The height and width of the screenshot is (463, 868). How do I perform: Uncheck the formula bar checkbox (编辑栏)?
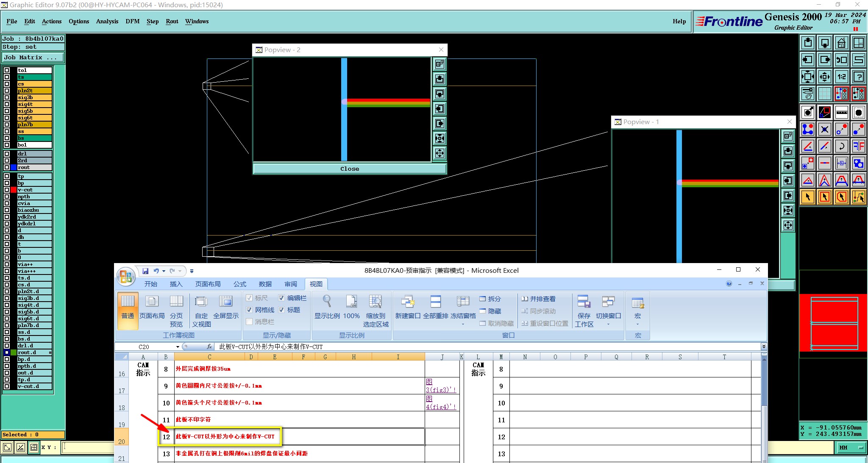coord(281,298)
